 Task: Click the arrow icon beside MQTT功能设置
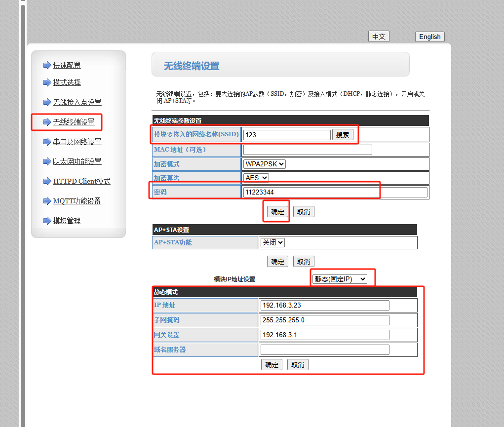tap(47, 201)
